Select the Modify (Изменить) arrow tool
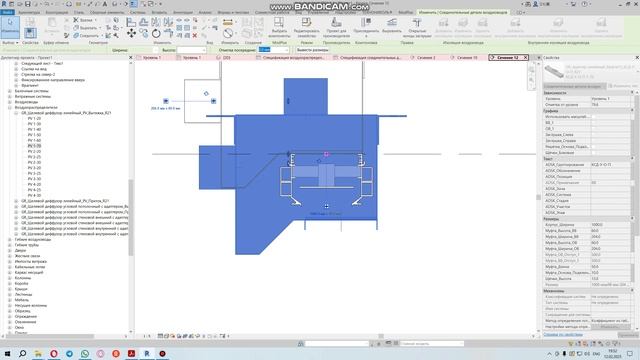The image size is (640, 360). point(10,27)
